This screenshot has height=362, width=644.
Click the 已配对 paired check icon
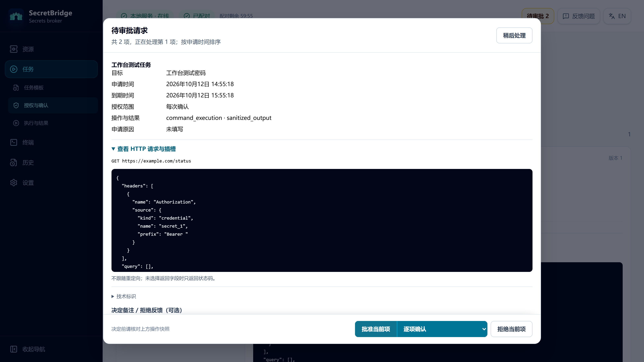pos(187,16)
